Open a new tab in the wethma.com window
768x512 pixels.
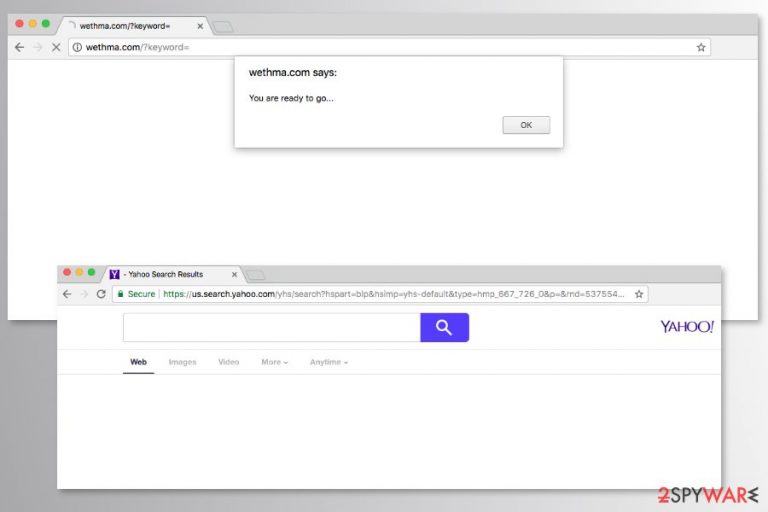point(223,26)
